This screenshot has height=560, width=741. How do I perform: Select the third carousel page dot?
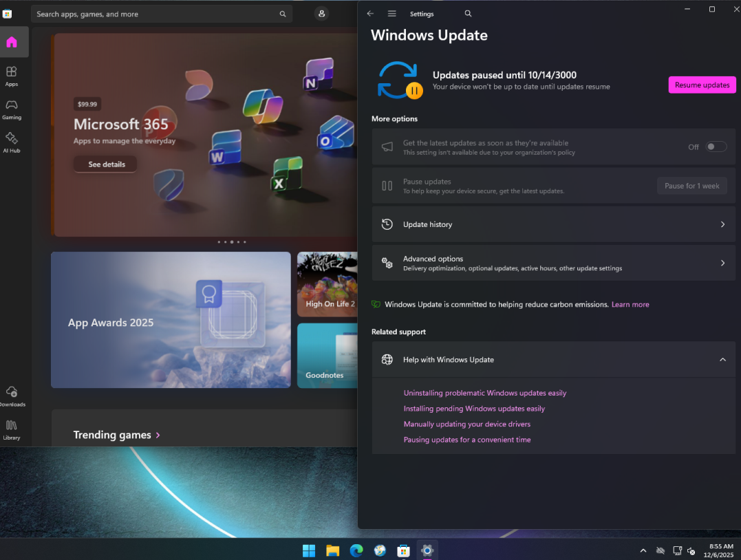(x=232, y=242)
